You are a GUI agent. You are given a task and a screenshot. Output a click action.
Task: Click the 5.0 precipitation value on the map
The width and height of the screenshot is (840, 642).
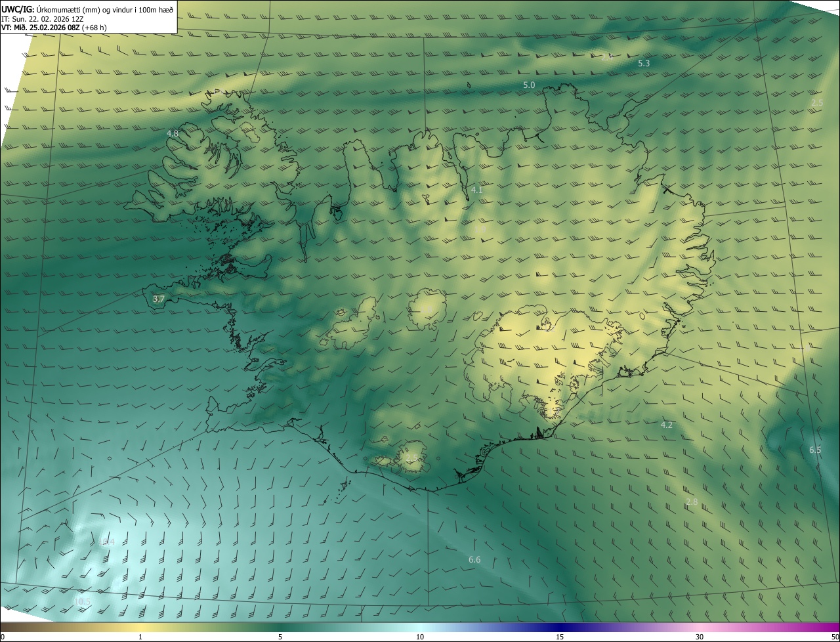coord(529,85)
